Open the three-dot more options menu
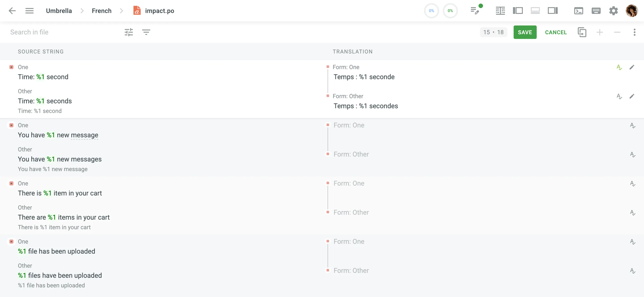The width and height of the screenshot is (644, 297). (634, 32)
